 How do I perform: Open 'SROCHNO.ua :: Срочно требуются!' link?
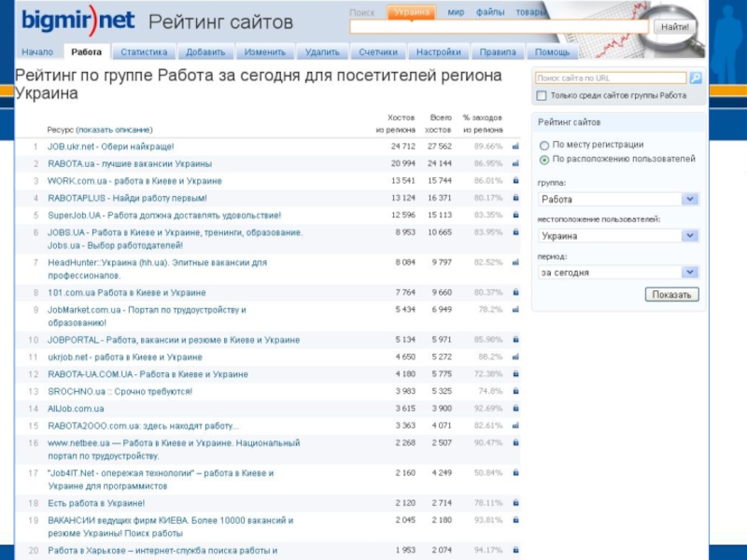[120, 391]
